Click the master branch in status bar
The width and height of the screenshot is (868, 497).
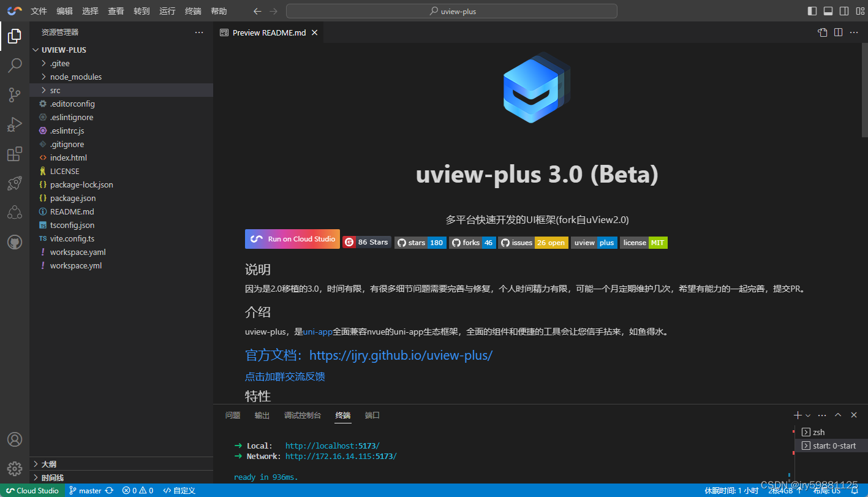click(x=85, y=490)
